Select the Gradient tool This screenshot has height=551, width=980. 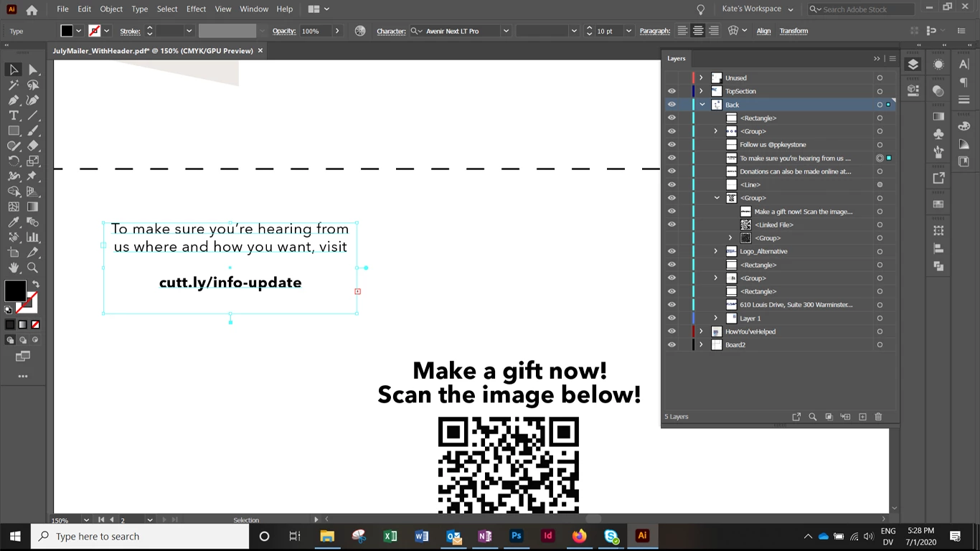point(33,207)
